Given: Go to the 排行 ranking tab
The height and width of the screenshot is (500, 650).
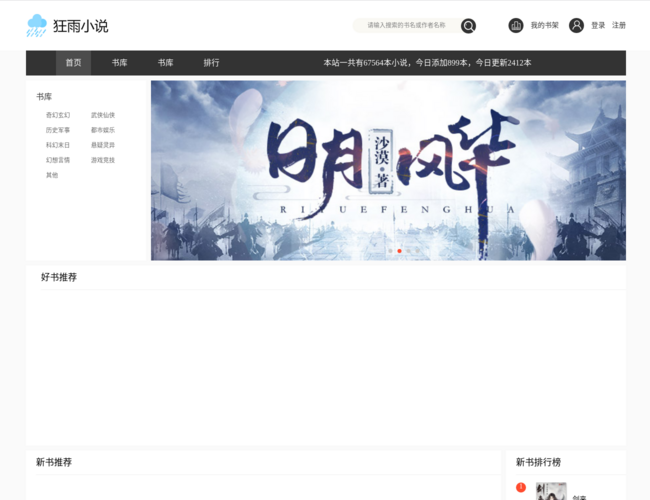Looking at the screenshot, I should point(211,63).
